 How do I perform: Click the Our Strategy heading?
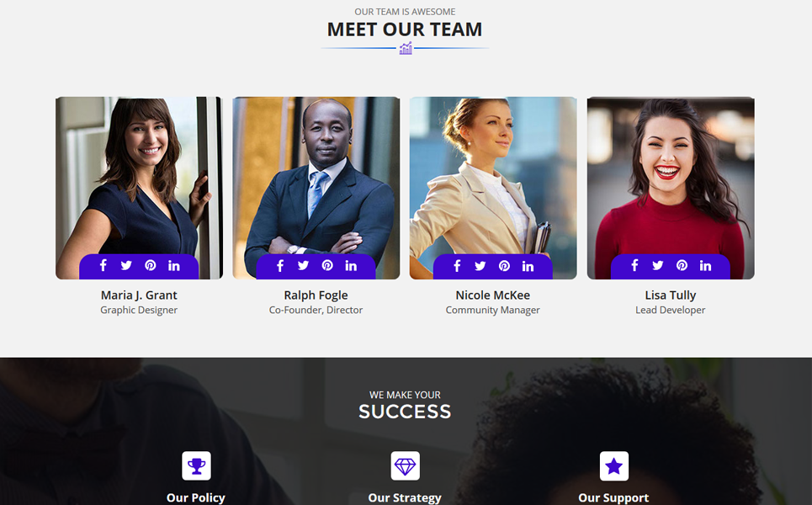tap(405, 497)
